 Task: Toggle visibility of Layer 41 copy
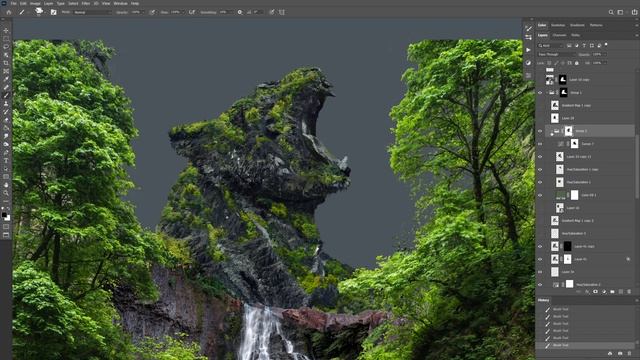click(x=540, y=247)
